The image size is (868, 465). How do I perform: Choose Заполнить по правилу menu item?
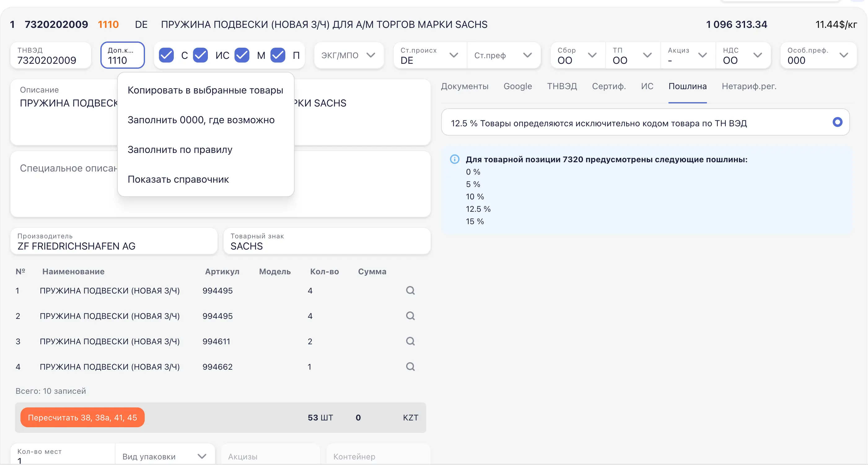(x=180, y=150)
